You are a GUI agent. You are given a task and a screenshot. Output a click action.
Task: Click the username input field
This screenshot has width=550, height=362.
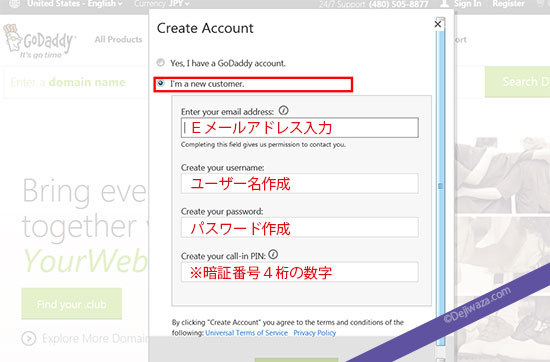[x=300, y=183]
